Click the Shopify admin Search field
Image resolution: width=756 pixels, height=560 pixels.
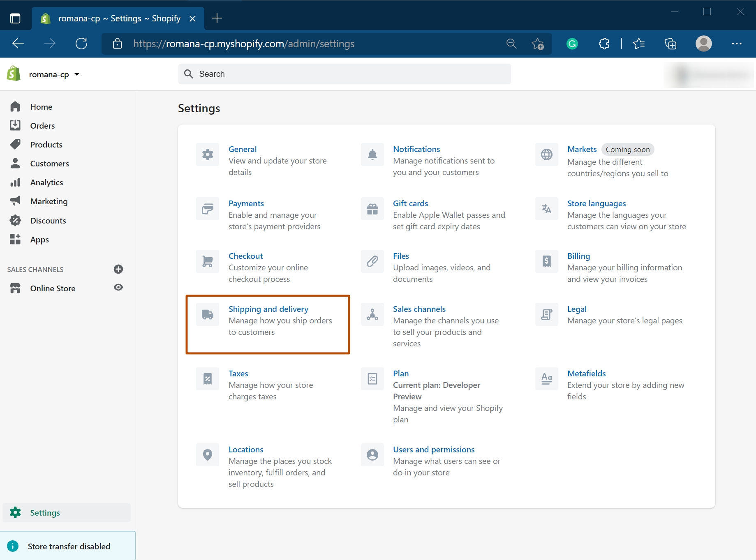click(x=344, y=74)
